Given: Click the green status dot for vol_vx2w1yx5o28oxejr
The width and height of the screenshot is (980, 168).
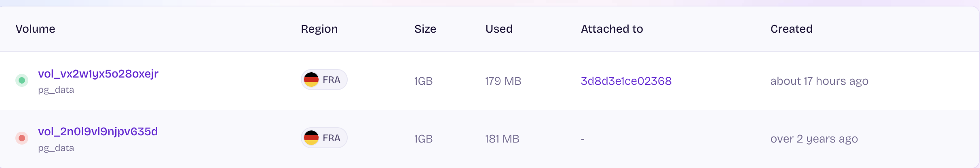Looking at the screenshot, I should (x=22, y=80).
